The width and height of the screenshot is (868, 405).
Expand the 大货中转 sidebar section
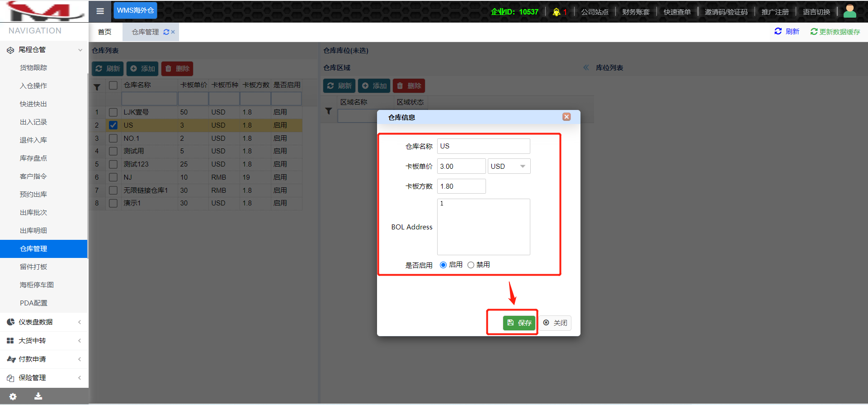[44, 341]
